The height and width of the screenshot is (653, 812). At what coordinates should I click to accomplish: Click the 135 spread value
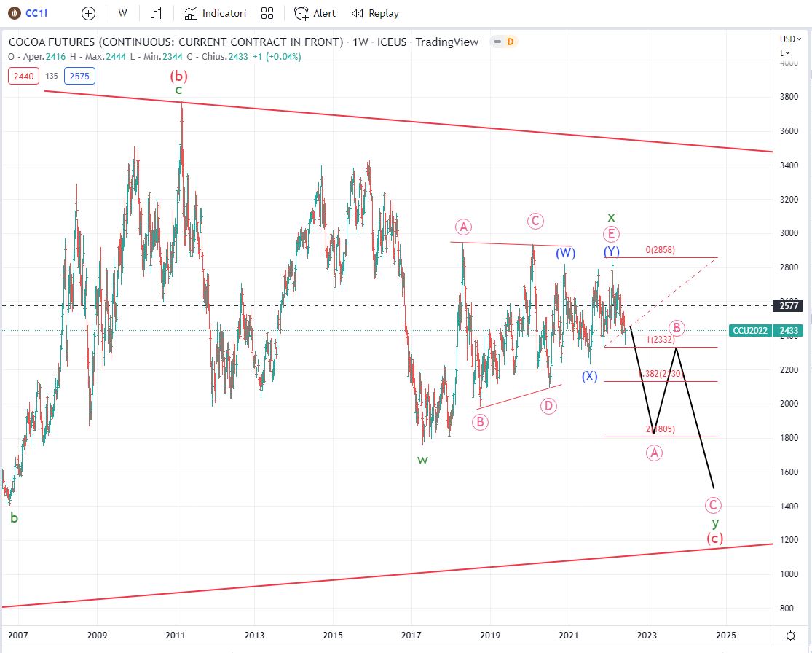point(51,77)
